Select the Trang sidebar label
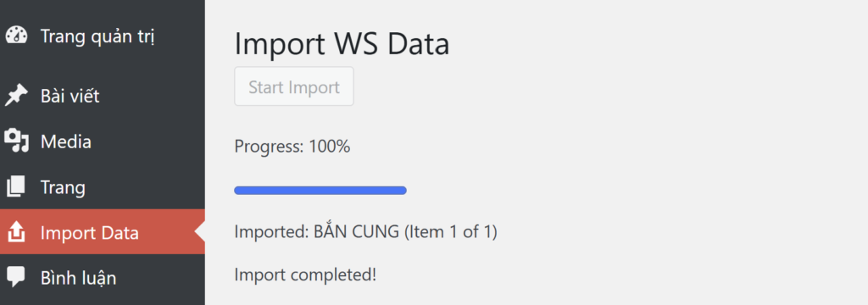This screenshot has width=868, height=305. click(x=63, y=187)
